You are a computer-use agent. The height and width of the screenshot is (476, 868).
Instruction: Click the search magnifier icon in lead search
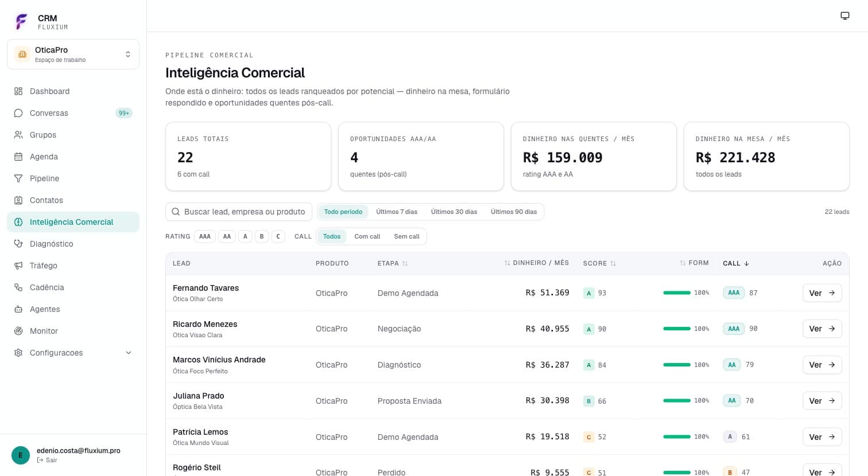point(176,212)
